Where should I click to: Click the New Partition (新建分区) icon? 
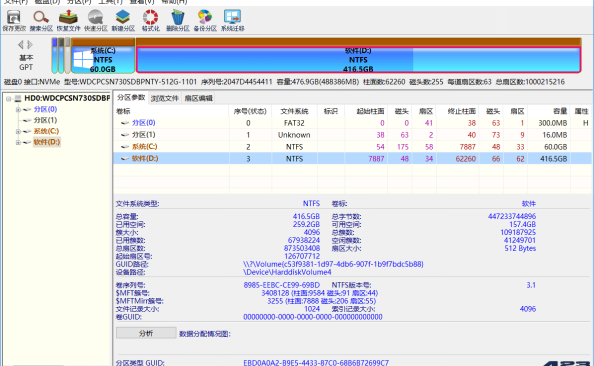click(123, 20)
